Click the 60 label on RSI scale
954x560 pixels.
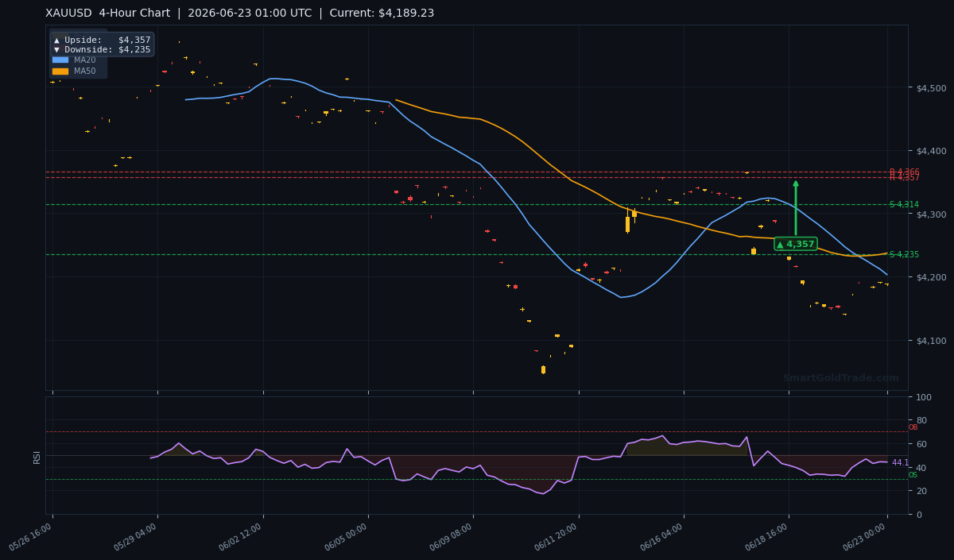point(921,444)
